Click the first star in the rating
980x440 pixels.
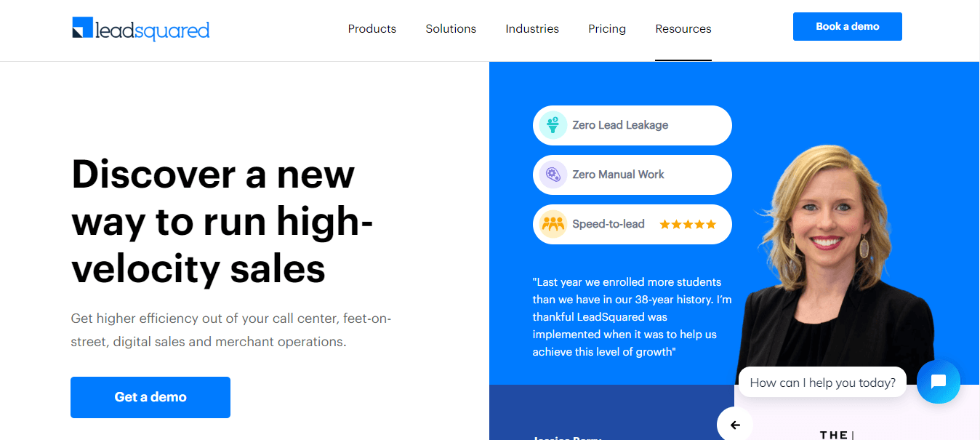(x=664, y=224)
